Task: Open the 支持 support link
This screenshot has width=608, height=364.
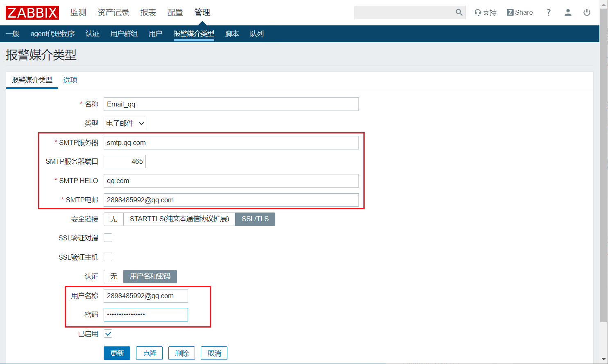Action: pos(485,13)
